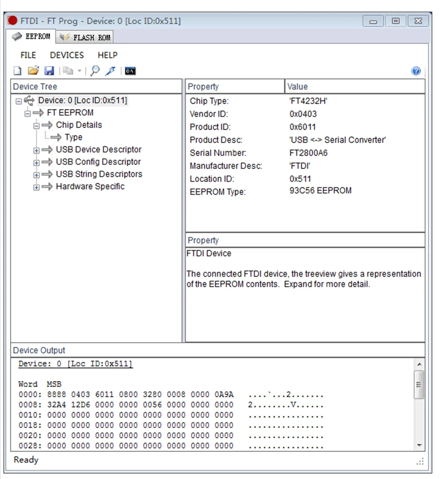Screen dimensions: 448x479
Task: Open an existing template file
Action: (x=32, y=70)
